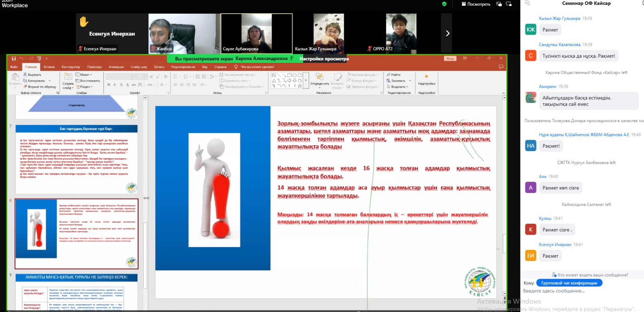644x312 pixels.
Task: Click the raised hand icon on Есенгул Инерхан tile
Action: pos(84,21)
